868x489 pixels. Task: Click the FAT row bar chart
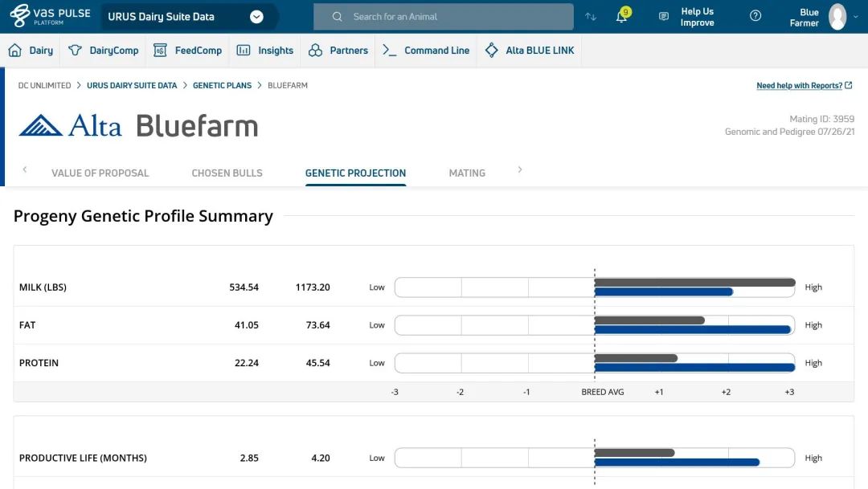point(595,324)
